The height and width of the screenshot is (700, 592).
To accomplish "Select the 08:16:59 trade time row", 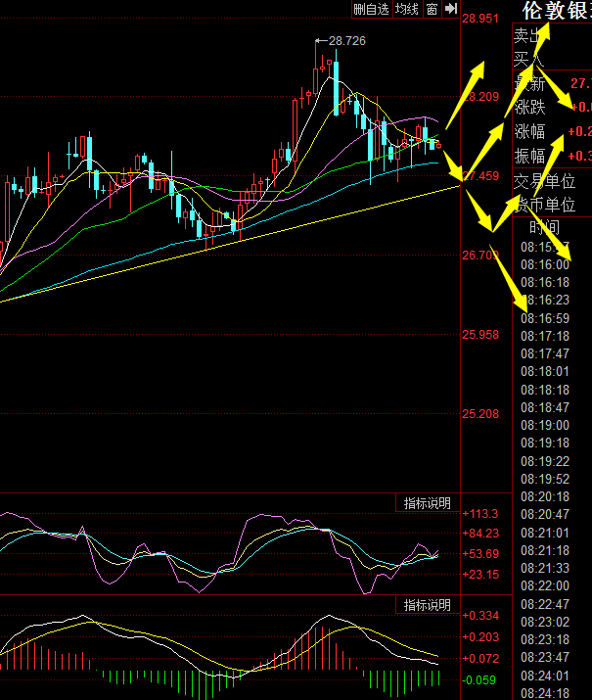I will click(x=545, y=318).
